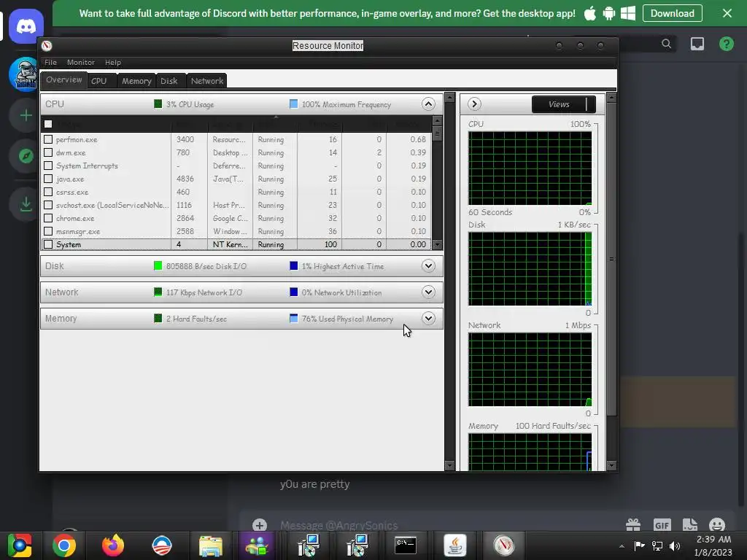The width and height of the screenshot is (747, 560).
Task: Collapse the graphs pane with arrow button
Action: pyautogui.click(x=474, y=104)
